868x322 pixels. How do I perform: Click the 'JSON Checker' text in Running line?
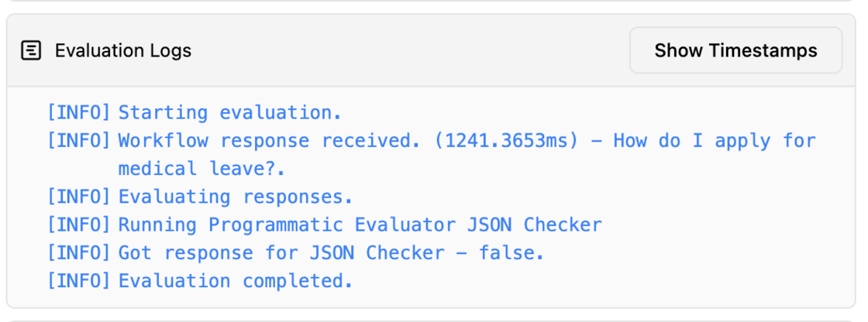tap(535, 224)
